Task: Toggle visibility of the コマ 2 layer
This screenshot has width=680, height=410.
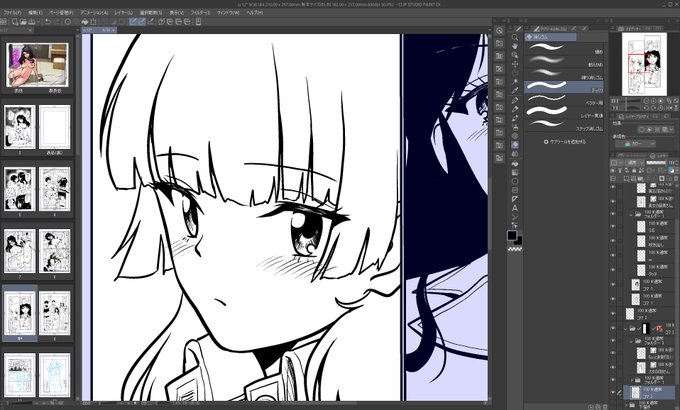Action: coord(613,313)
